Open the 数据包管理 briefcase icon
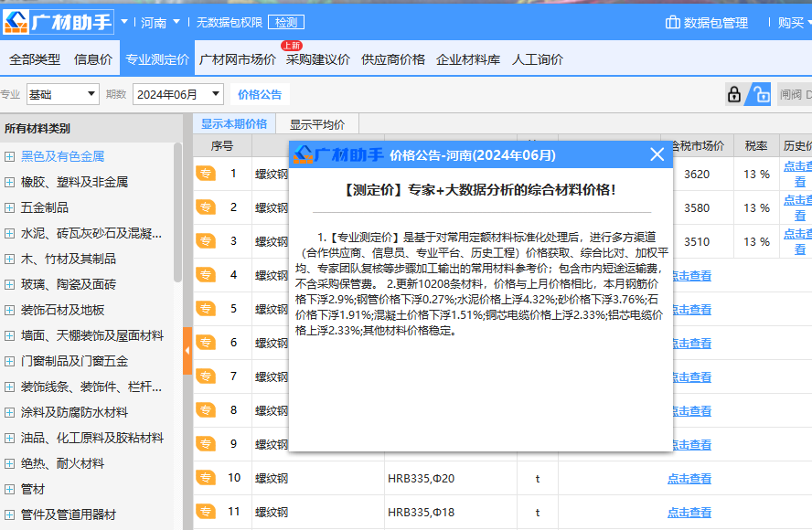Screen dimensions: 812x530 672,22
